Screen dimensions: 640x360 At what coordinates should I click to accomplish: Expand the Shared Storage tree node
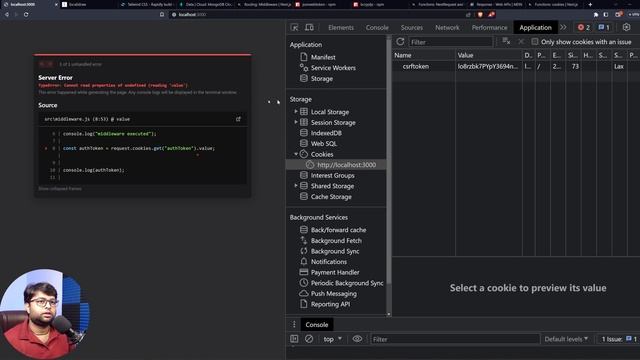pos(296,186)
